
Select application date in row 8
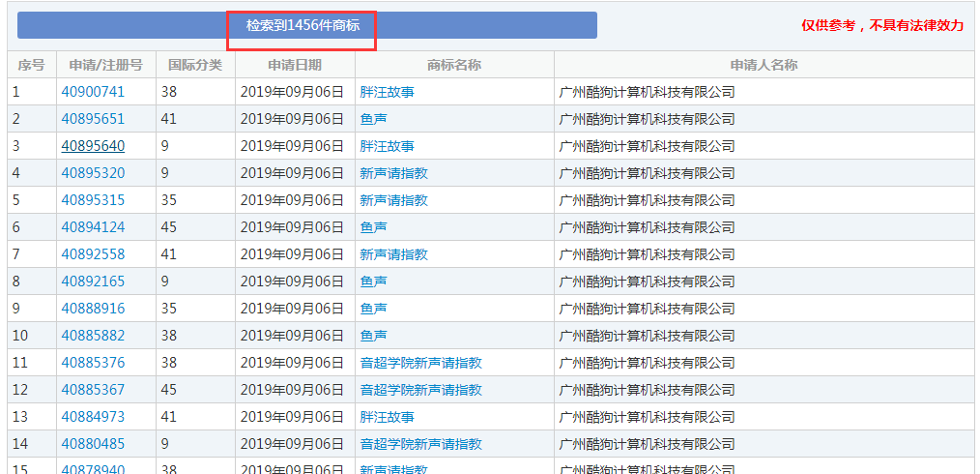[x=292, y=281]
